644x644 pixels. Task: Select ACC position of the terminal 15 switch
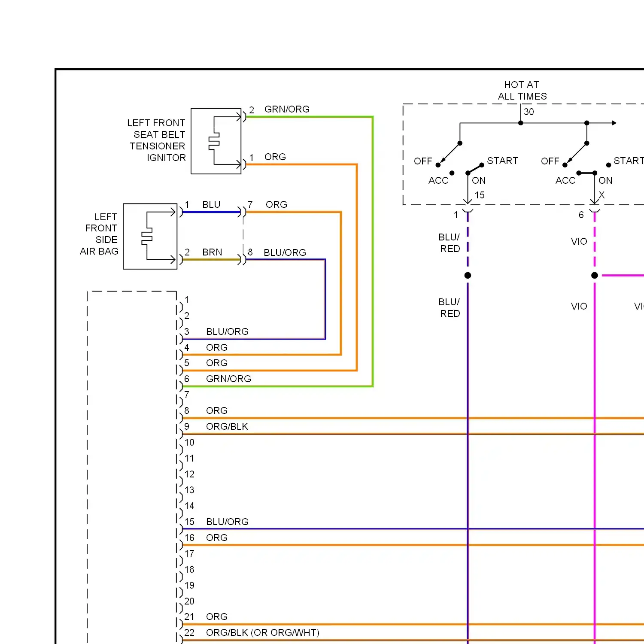coord(438,181)
